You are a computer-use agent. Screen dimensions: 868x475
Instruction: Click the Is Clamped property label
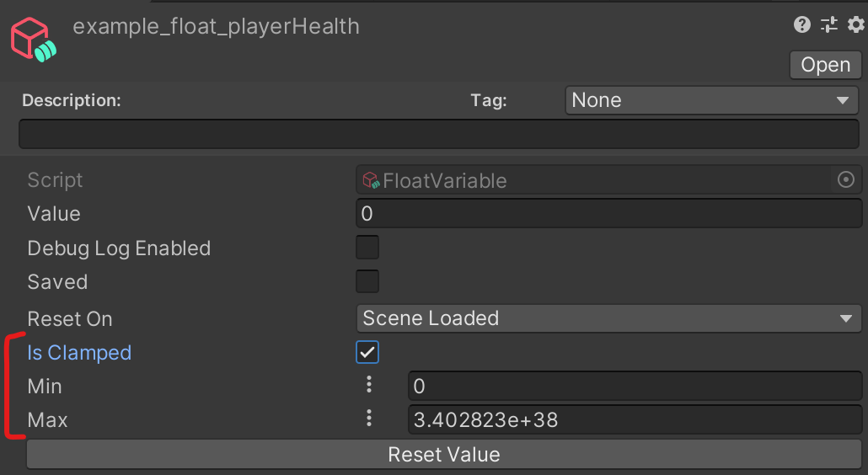pos(79,353)
